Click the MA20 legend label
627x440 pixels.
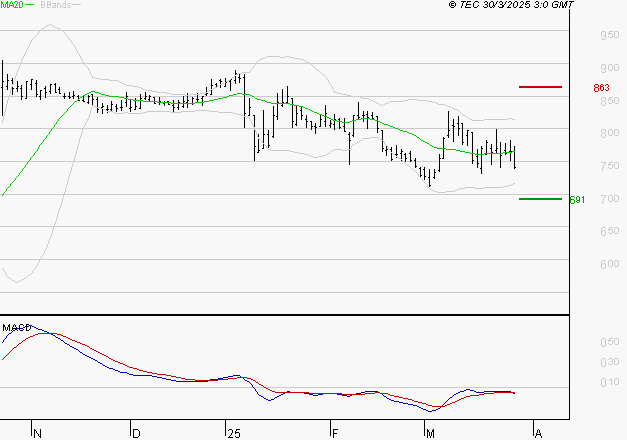point(14,6)
